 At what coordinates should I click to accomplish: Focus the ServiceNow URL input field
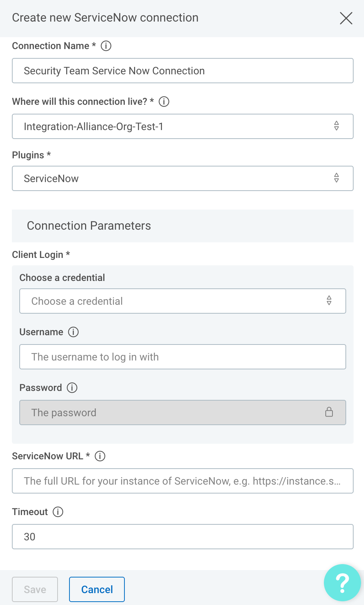tap(182, 481)
